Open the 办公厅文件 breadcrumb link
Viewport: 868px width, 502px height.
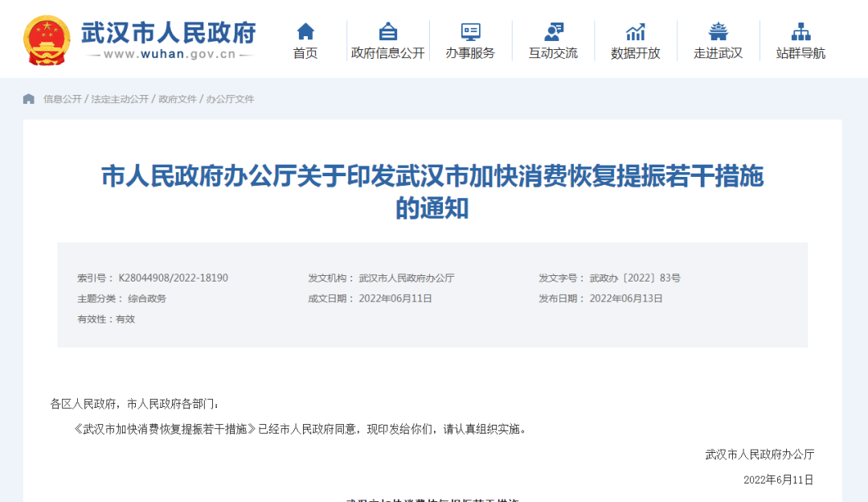pyautogui.click(x=230, y=99)
